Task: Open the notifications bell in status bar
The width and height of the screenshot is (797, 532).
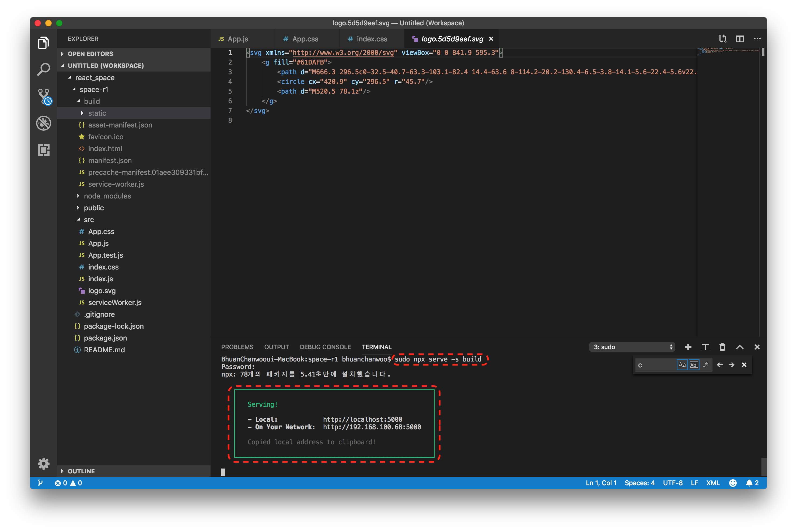Action: [749, 483]
